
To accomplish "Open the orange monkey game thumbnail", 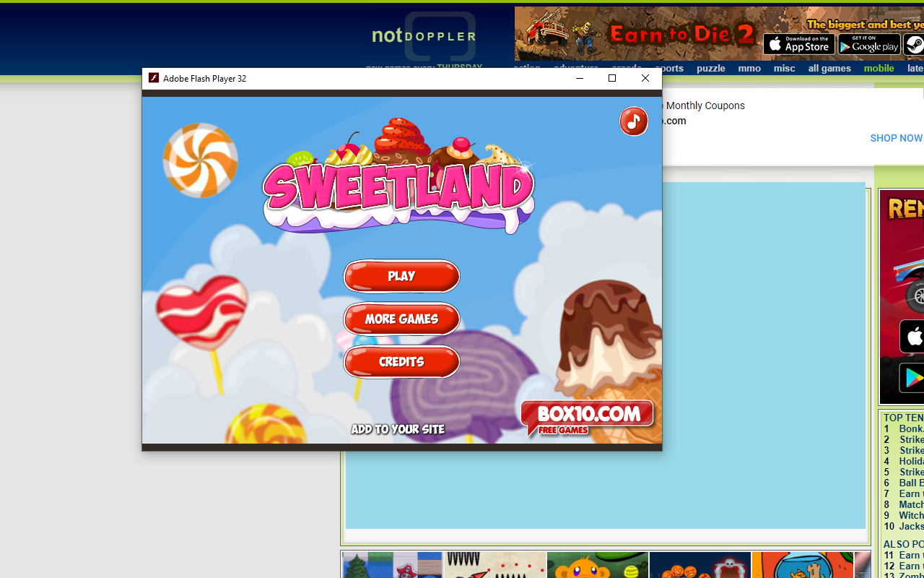I will click(x=597, y=565).
